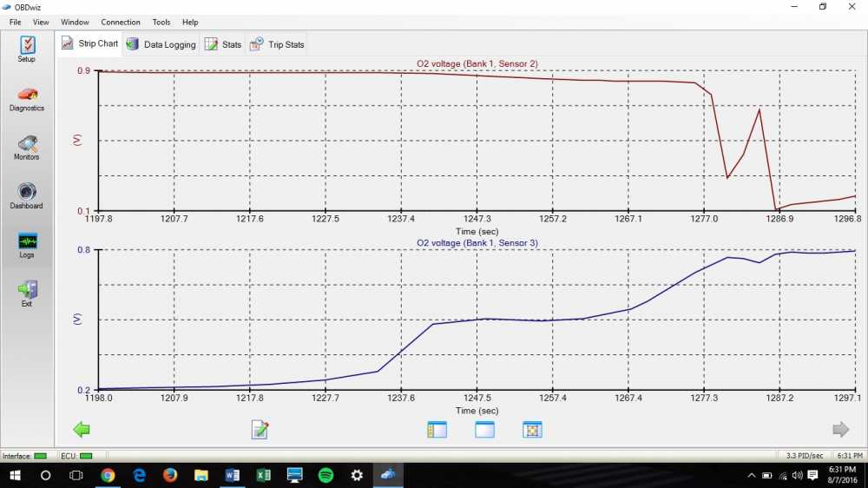
Task: Open Spotify from the taskbar
Action: (x=325, y=475)
